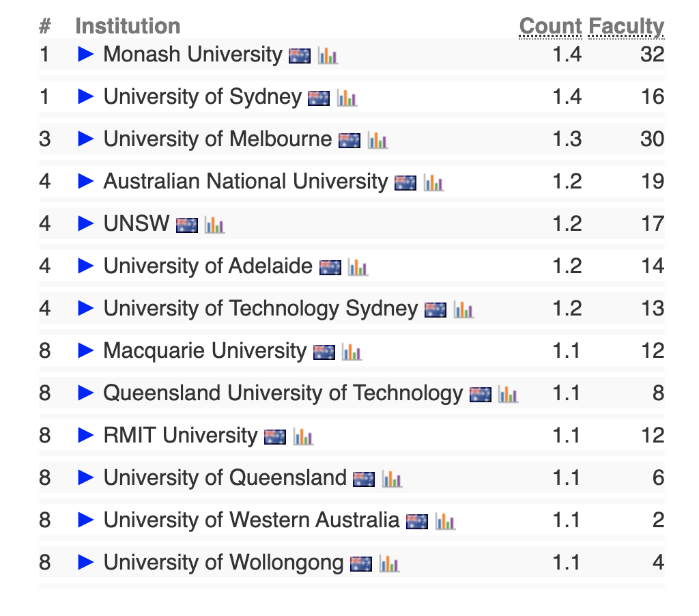Click the RMIT University institution name
The height and width of the screenshot is (616, 699).
tap(180, 435)
